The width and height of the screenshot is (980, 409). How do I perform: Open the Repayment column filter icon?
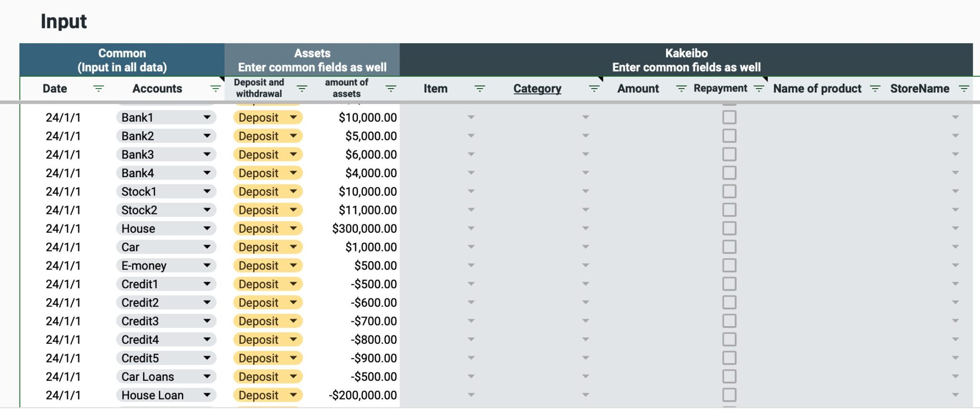[x=758, y=88]
